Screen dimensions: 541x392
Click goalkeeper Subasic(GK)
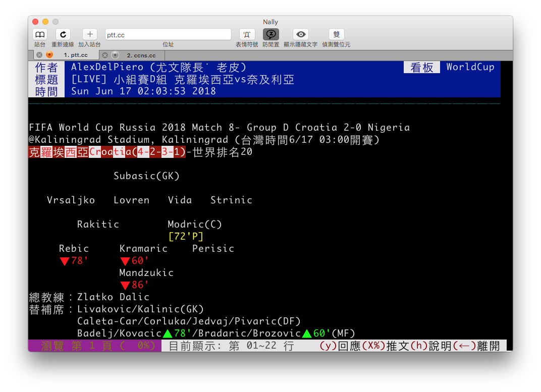(x=147, y=176)
